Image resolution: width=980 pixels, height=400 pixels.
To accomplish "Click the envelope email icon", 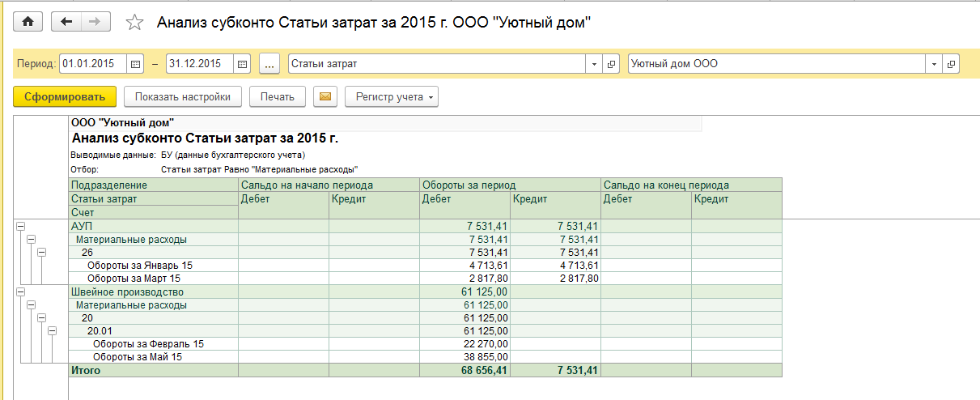I will click(325, 97).
